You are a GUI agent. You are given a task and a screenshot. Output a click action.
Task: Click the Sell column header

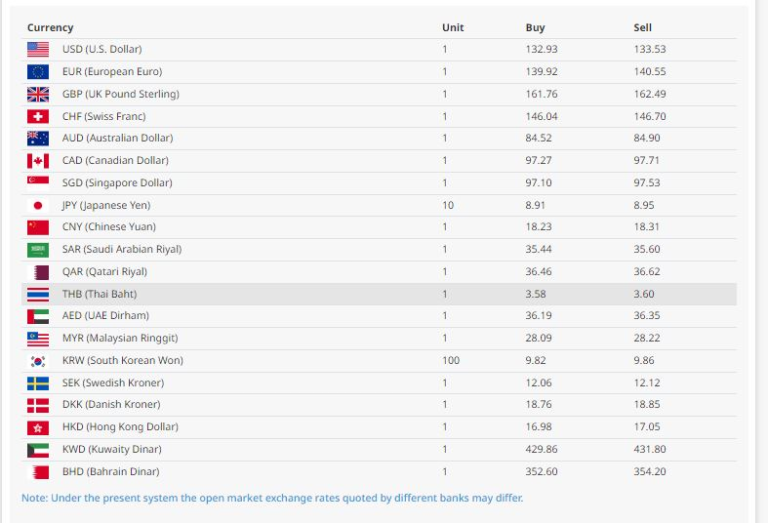tap(643, 28)
